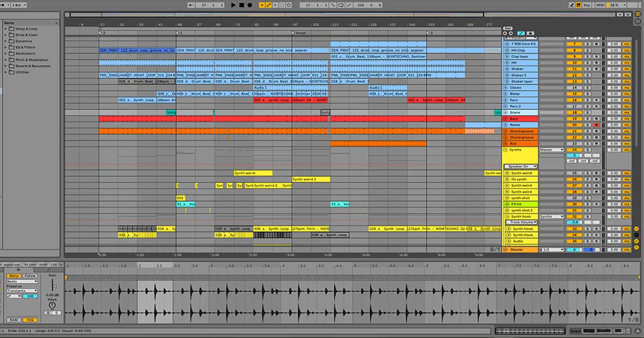The image size is (644, 338).
Task: Toggle the Automation Arm button in transport
Action: tap(269, 5)
